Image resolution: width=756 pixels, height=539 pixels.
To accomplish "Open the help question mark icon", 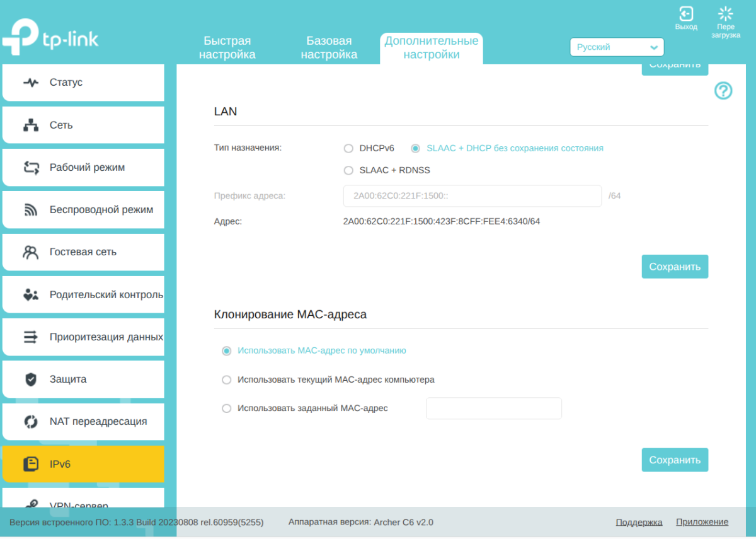I will [x=723, y=91].
